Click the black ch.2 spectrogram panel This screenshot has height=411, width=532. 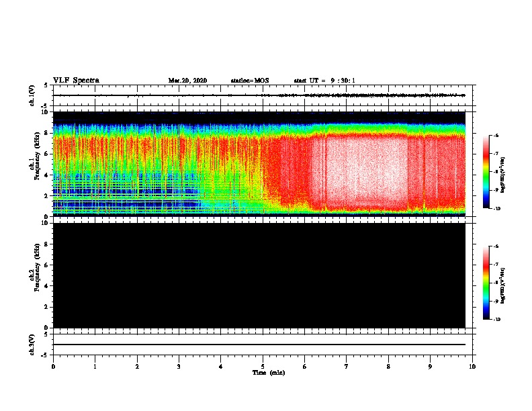coord(259,275)
